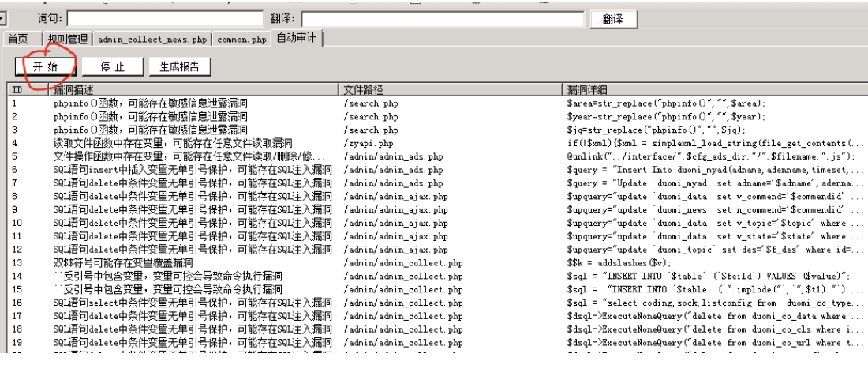Screen dimensions: 868x365
Task: Select row 5 file operation description
Action: pos(189,156)
